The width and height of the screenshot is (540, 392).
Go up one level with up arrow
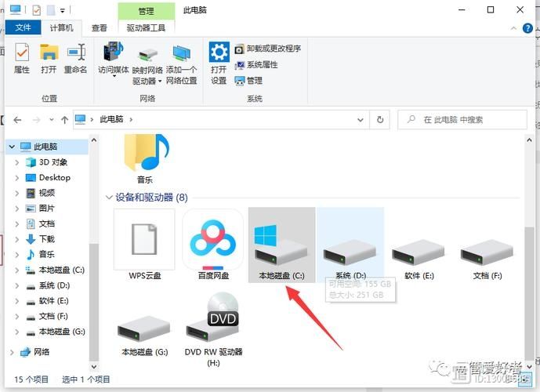[64, 120]
